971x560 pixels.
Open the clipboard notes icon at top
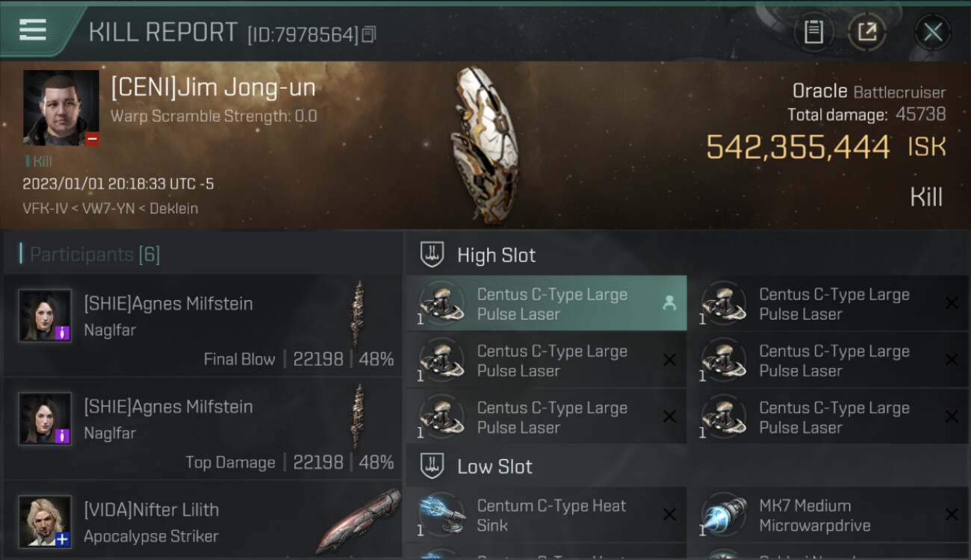click(x=813, y=32)
